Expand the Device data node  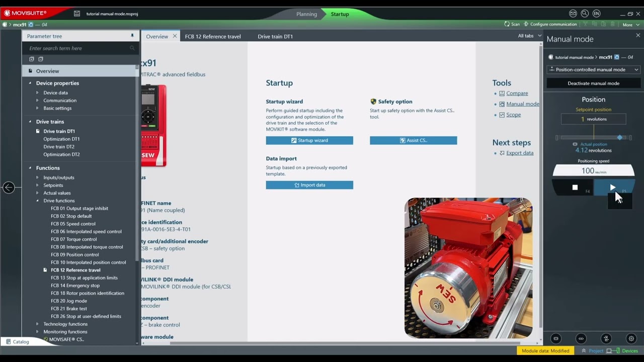pyautogui.click(x=37, y=93)
